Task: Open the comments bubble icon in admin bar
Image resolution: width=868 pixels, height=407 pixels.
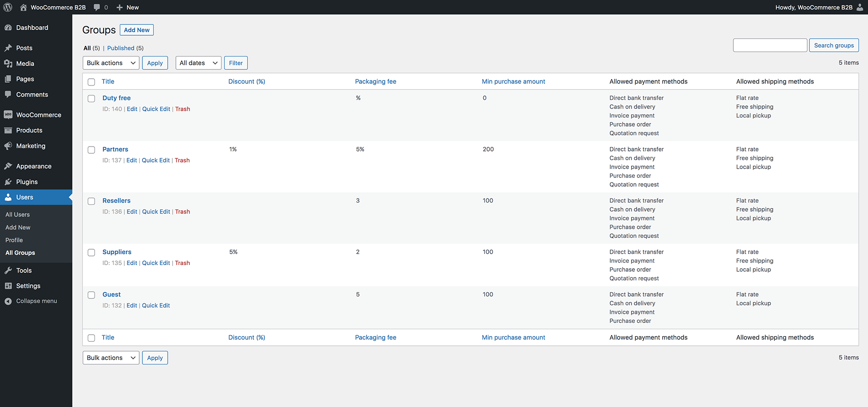Action: coord(97,7)
